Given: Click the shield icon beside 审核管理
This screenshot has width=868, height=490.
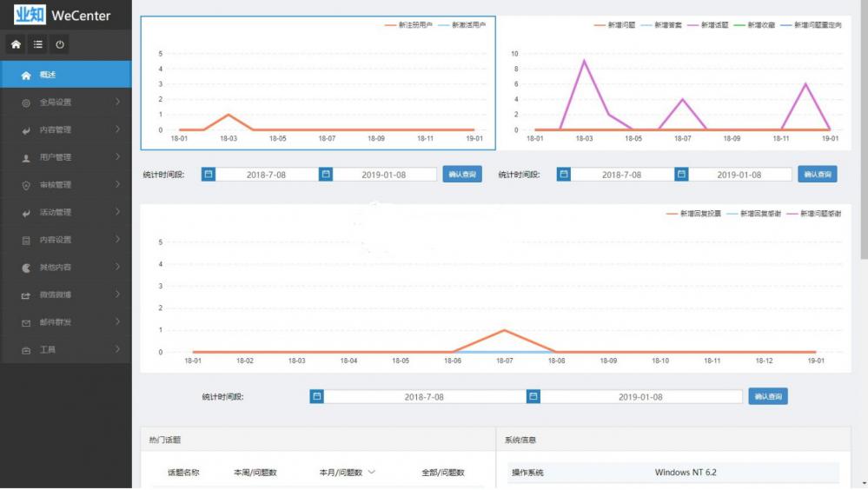Looking at the screenshot, I should coord(26,185).
